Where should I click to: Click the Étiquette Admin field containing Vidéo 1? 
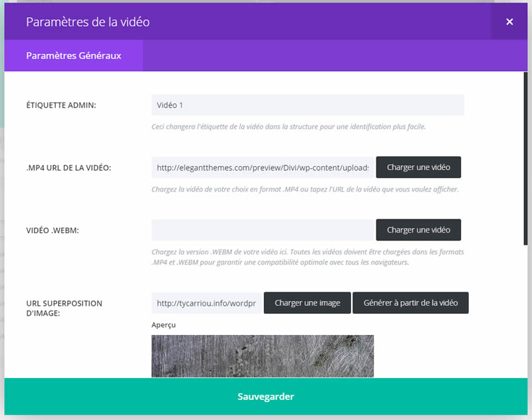click(307, 105)
